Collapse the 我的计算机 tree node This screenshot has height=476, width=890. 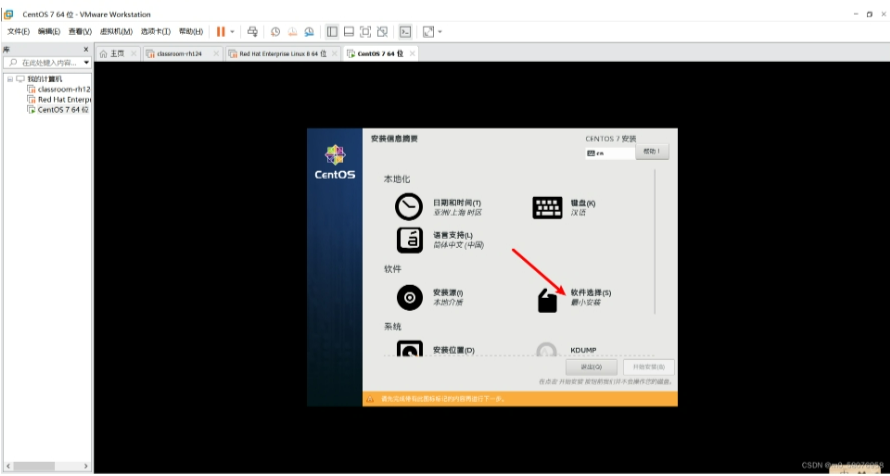tap(10, 79)
